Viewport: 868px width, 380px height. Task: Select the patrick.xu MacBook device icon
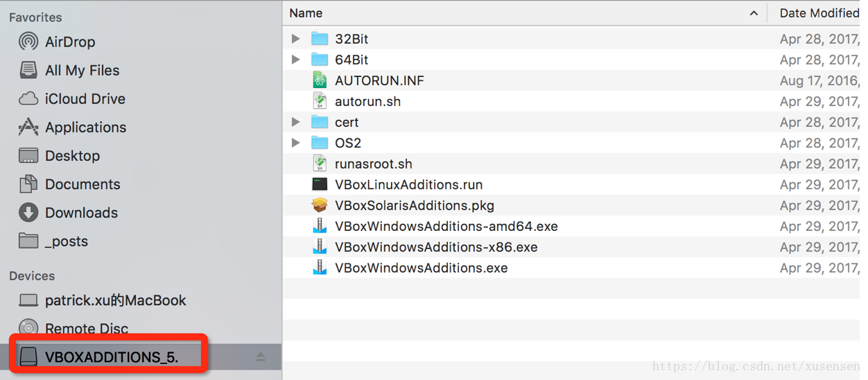28,300
